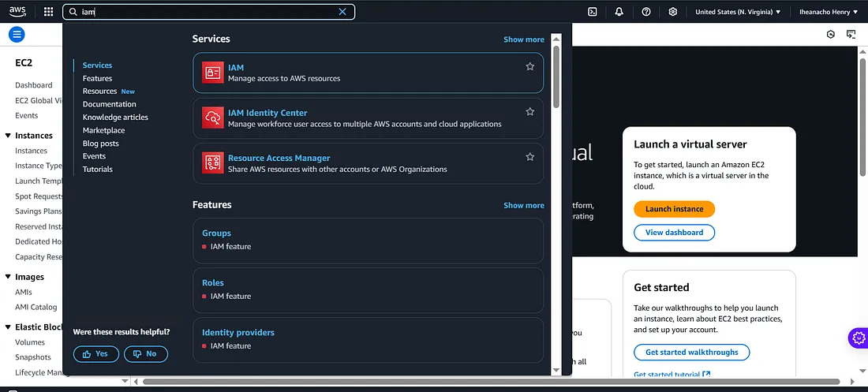Select the Documentation search category
Viewport: 868px width, 392px height.
(x=109, y=104)
